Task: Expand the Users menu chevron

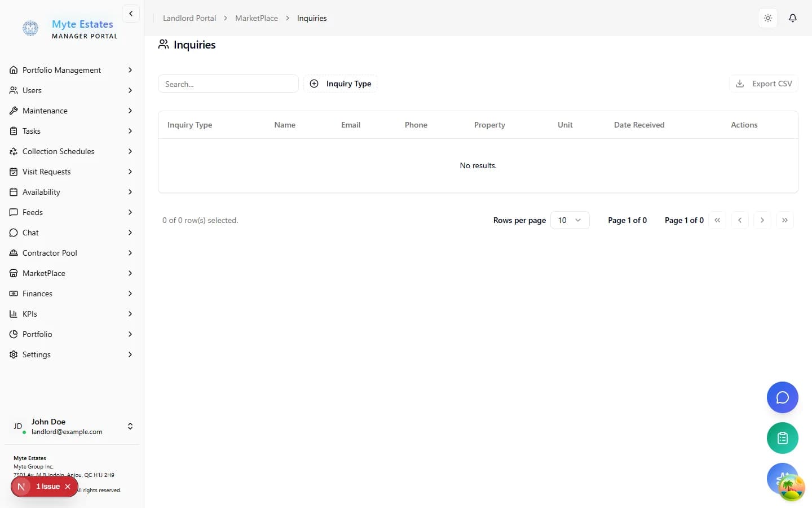Action: pos(130,90)
